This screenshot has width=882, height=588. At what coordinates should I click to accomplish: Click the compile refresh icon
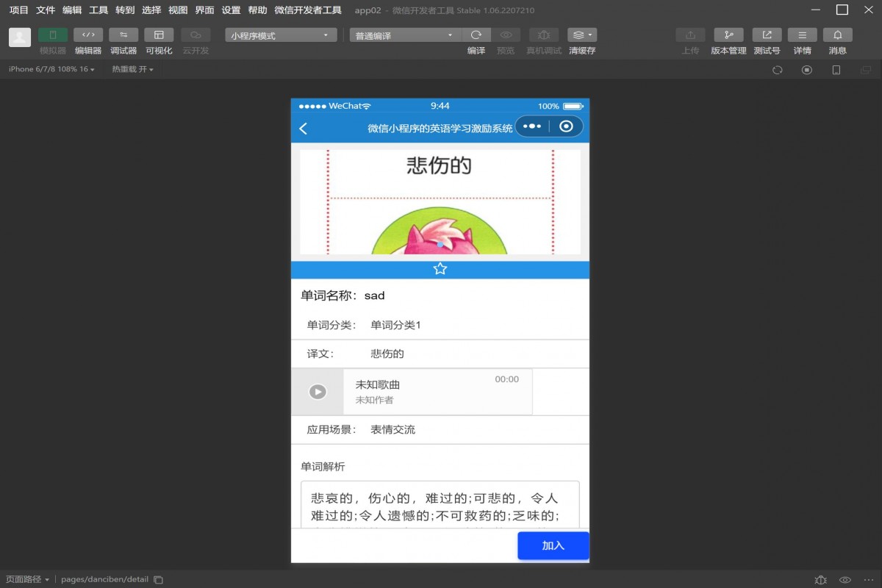click(476, 35)
